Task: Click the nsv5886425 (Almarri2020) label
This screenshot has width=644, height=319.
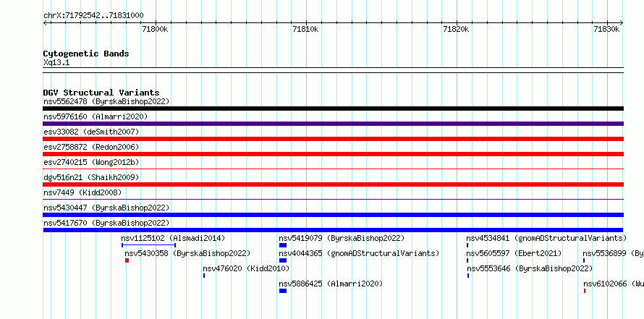Action: (331, 284)
